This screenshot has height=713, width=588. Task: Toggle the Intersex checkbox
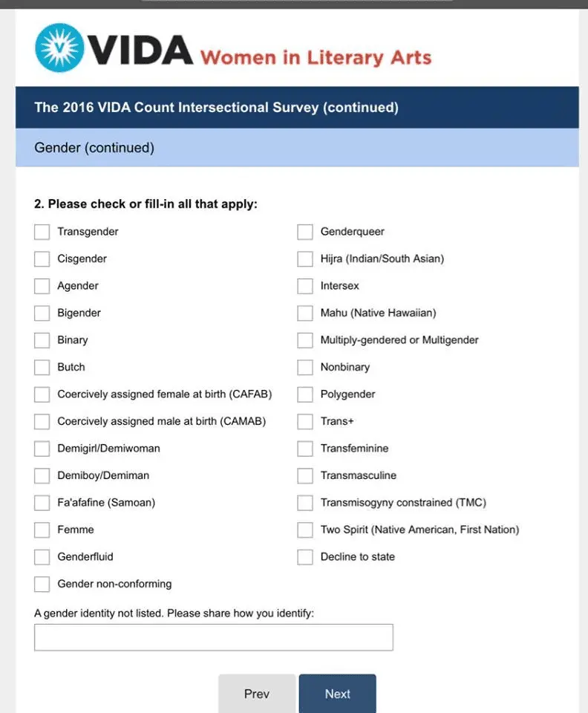pos(305,286)
